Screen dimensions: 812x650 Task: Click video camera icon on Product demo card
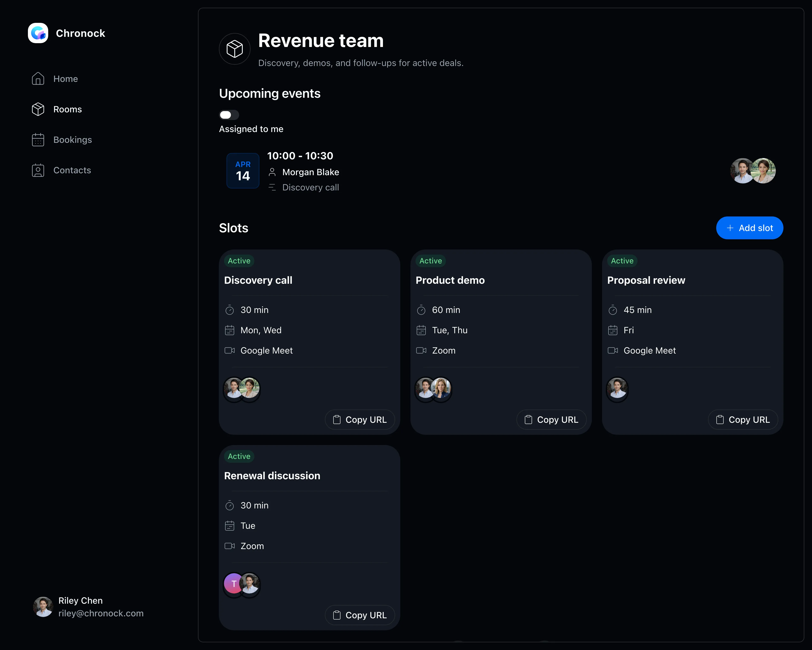(x=421, y=350)
